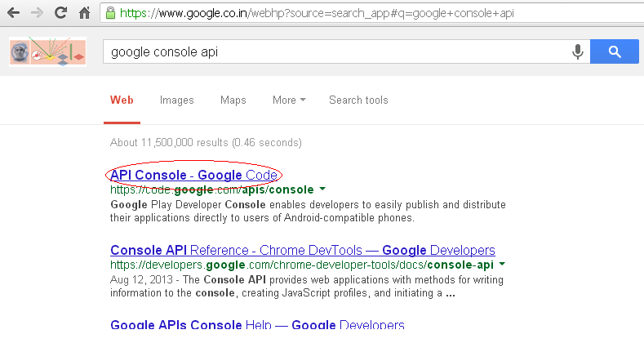Open Google APIs Console Help result
Viewport: 644px width, 352px height.
257,324
